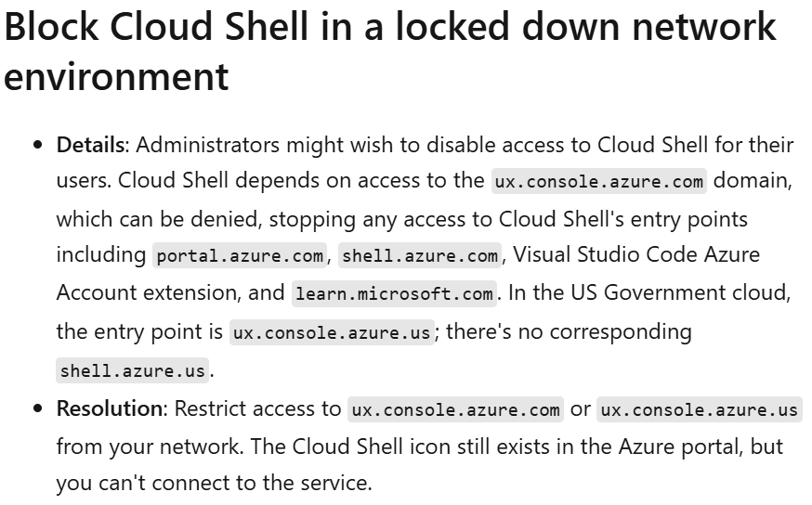Click the bullet point before 'Details'
Screen dimensions: 812x505
tap(38, 146)
